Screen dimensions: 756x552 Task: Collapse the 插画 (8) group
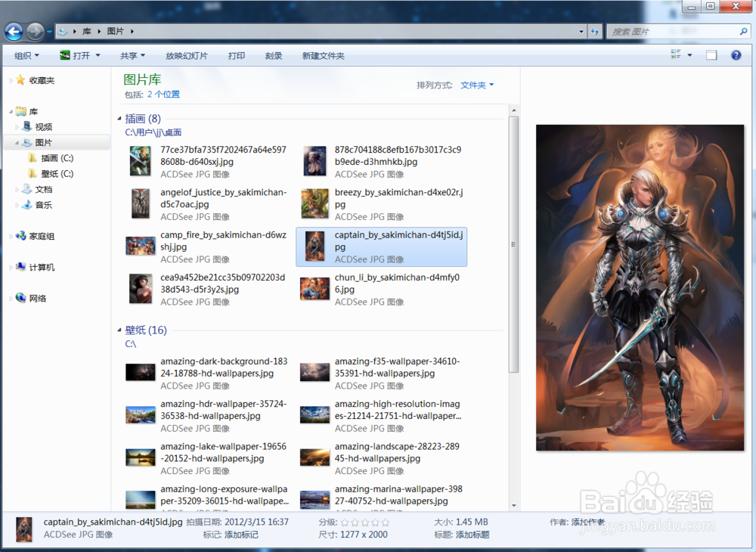click(x=119, y=119)
